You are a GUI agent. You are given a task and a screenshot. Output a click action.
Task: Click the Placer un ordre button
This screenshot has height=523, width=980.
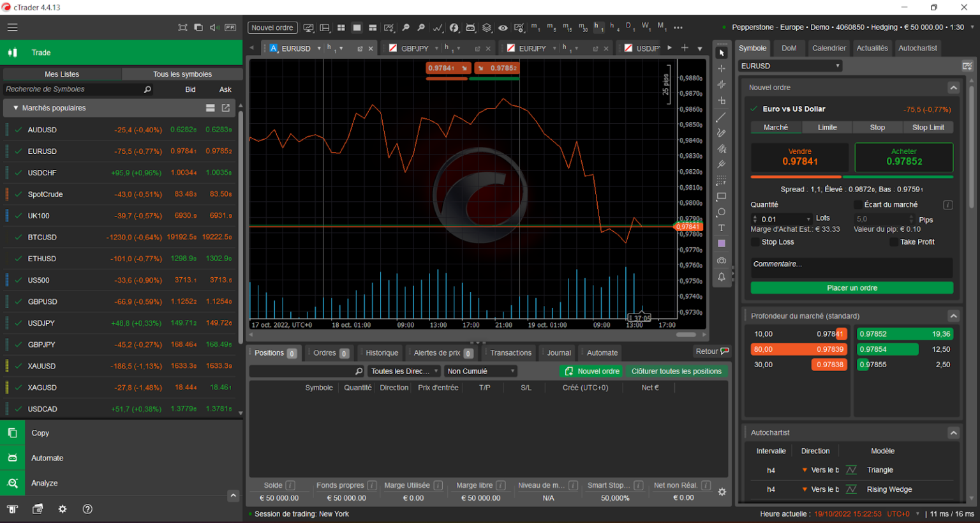852,288
